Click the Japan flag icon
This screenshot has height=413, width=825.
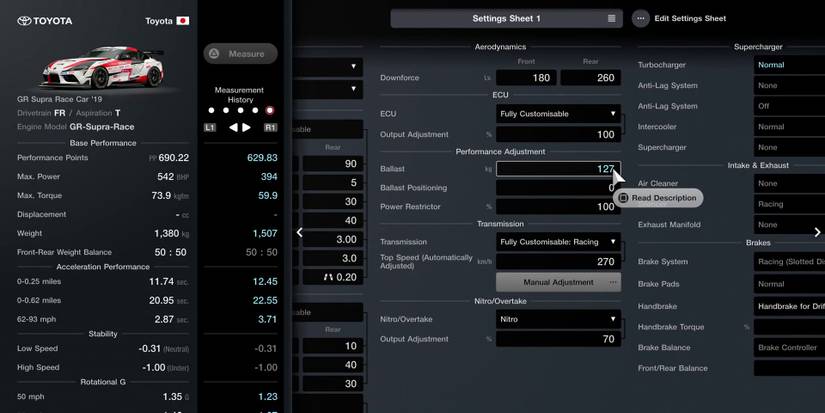click(183, 21)
